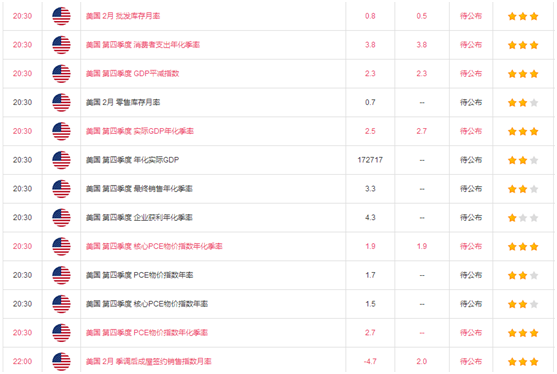Image resolution: width=557 pixels, height=374 pixels.
Task: Click the previous value 172717
Action: click(x=370, y=160)
